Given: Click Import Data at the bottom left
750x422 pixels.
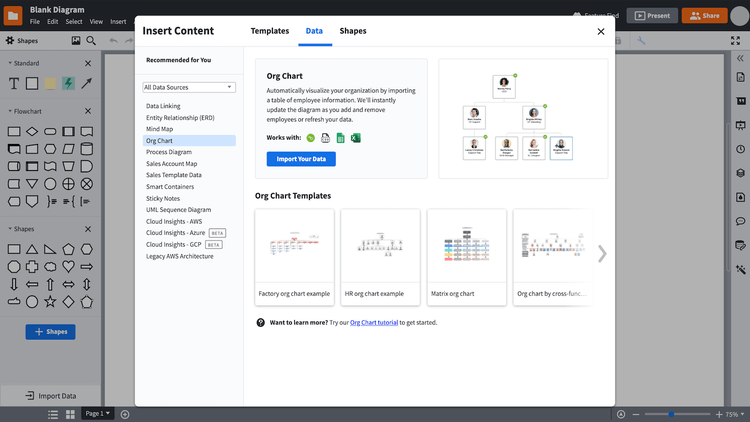Looking at the screenshot, I should pos(51,396).
